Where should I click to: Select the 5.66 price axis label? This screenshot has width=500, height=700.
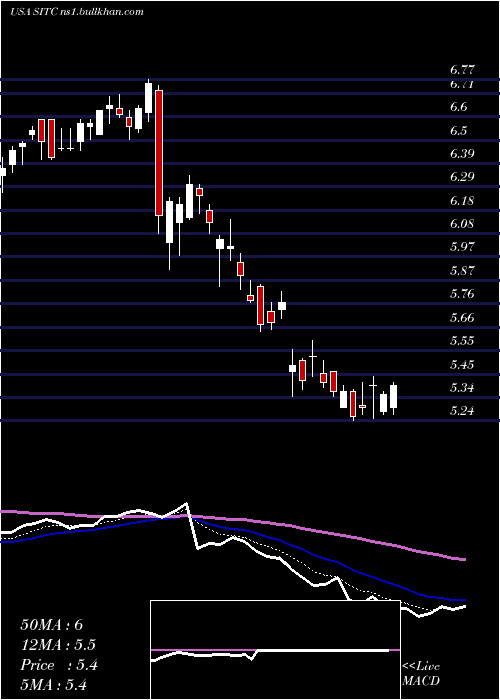pos(462,318)
